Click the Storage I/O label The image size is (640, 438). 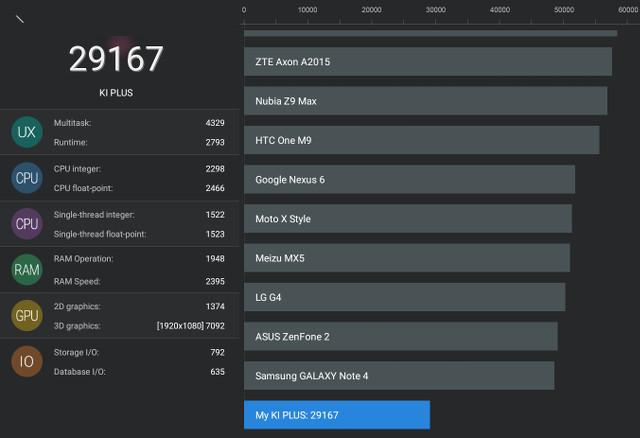pos(76,352)
